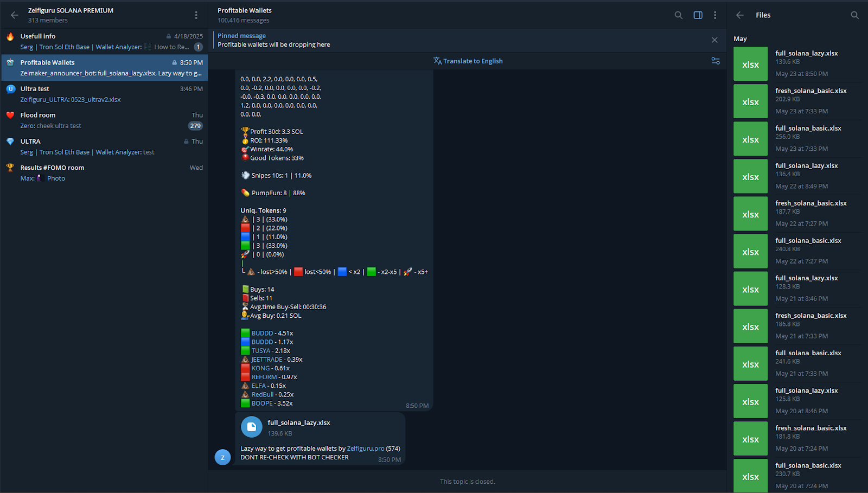Click the sender avatar Z
Screen dimensions: 868x493
click(222, 457)
